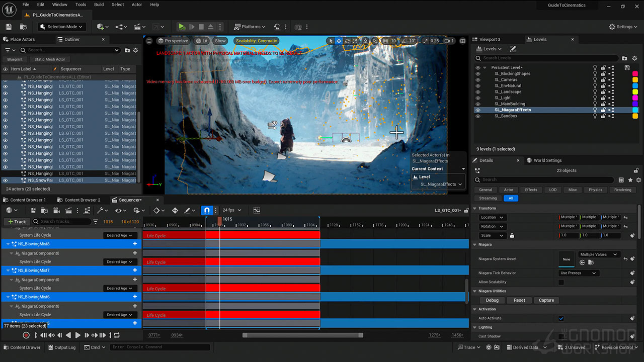This screenshot has height=362, width=644.
Task: Enable the Allow Scalability checkbox
Action: pyautogui.click(x=561, y=282)
